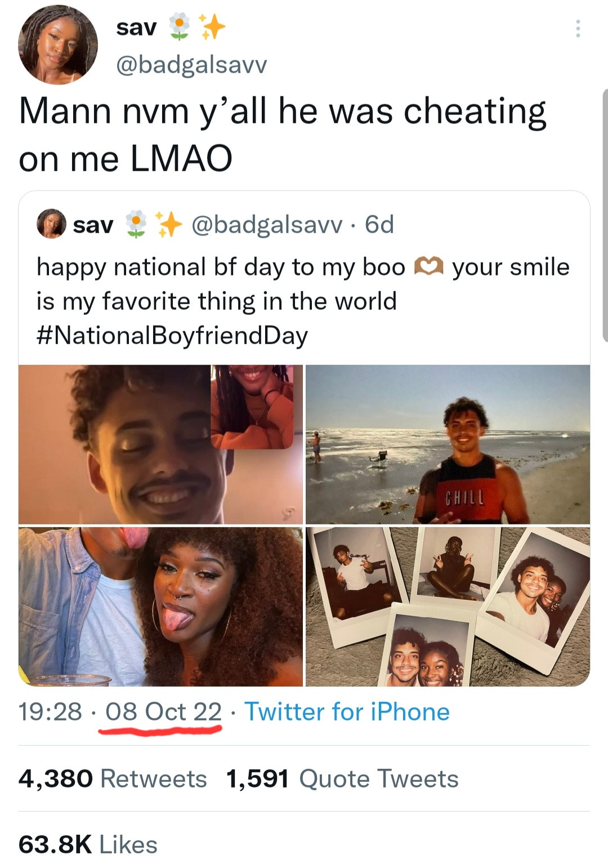
Task: Click the small avatar in the quoted tweet
Action: pos(51,224)
